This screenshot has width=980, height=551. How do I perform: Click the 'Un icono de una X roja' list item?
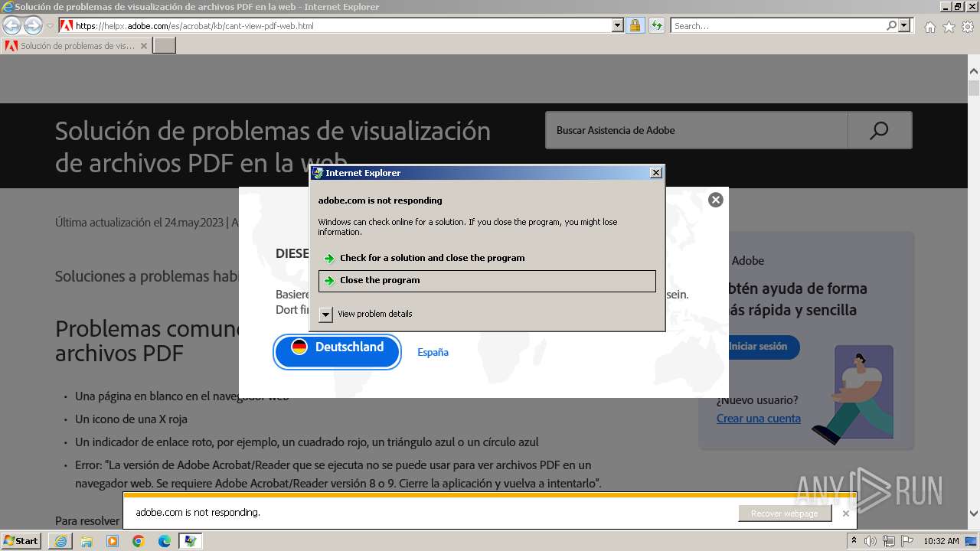131,419
